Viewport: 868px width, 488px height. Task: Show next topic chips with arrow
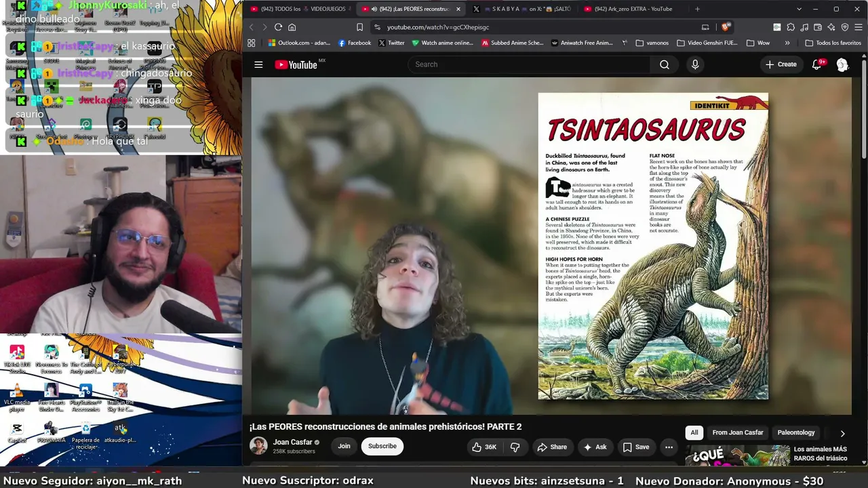(x=842, y=433)
